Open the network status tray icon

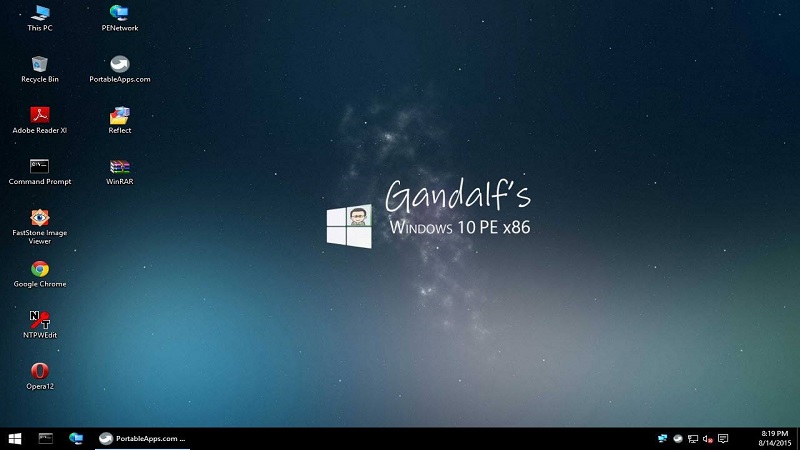coord(693,439)
